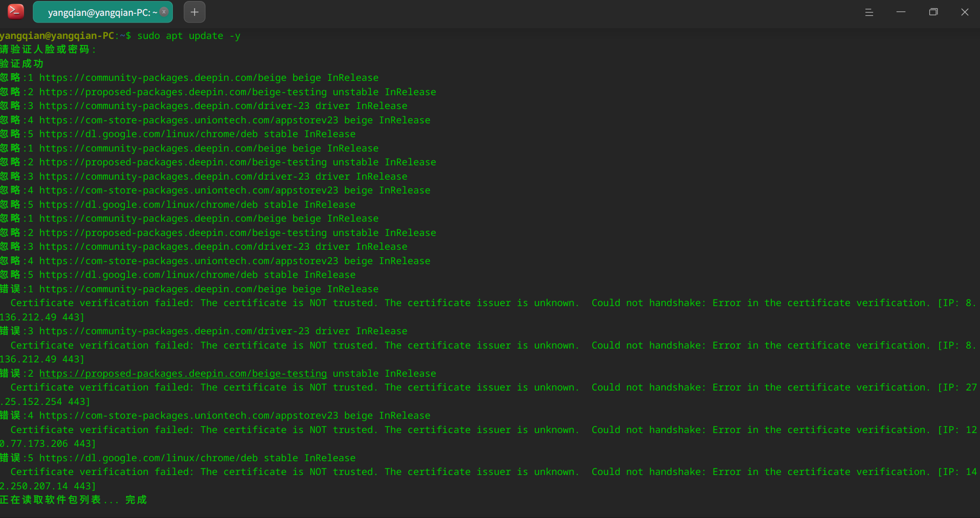The width and height of the screenshot is (980, 518).
Task: Click '错误:3' driver-23 driver InRelease line
Action: tap(204, 331)
